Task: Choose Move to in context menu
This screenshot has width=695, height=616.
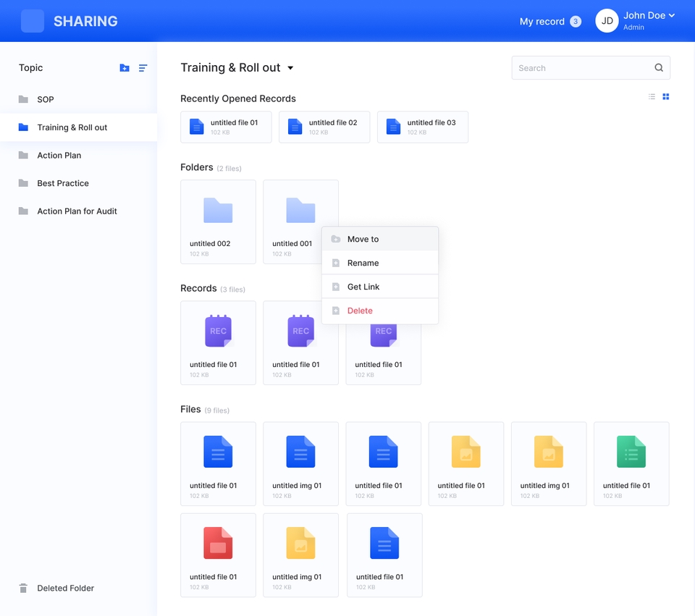Action: pyautogui.click(x=380, y=239)
